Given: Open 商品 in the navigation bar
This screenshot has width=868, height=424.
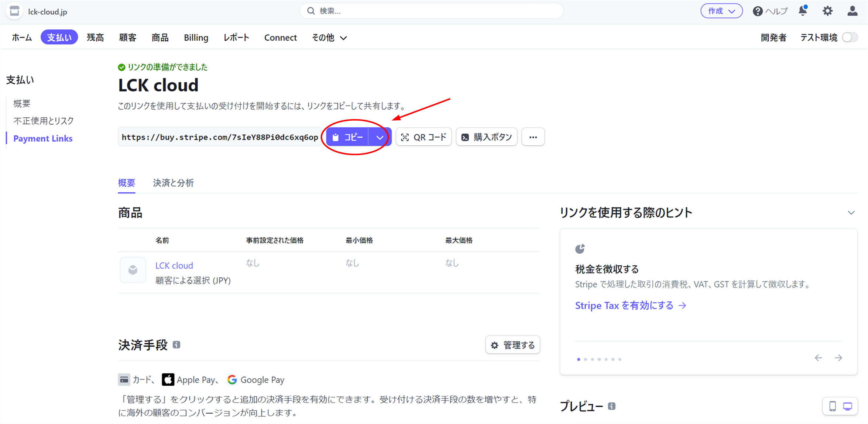Looking at the screenshot, I should pyautogui.click(x=160, y=37).
